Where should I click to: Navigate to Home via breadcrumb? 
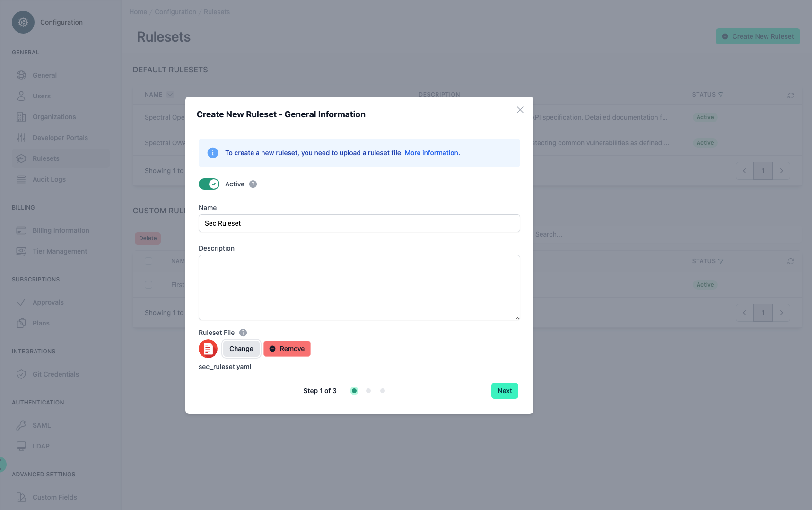(x=138, y=12)
